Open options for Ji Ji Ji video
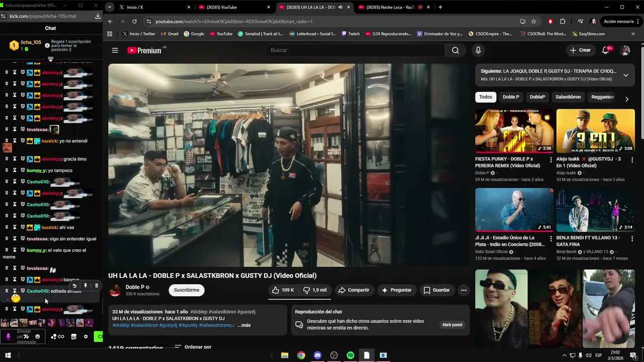This screenshot has height=362, width=644. 551,238
